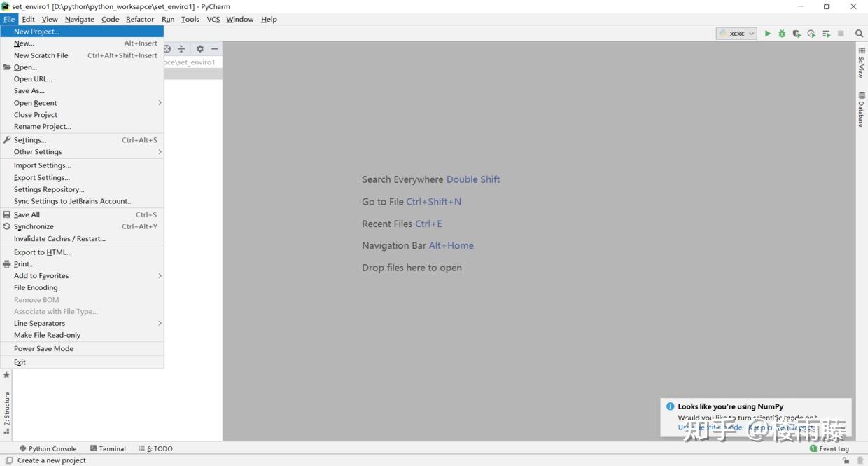Select New... menu entry
This screenshot has width=868, height=466.
click(82, 43)
